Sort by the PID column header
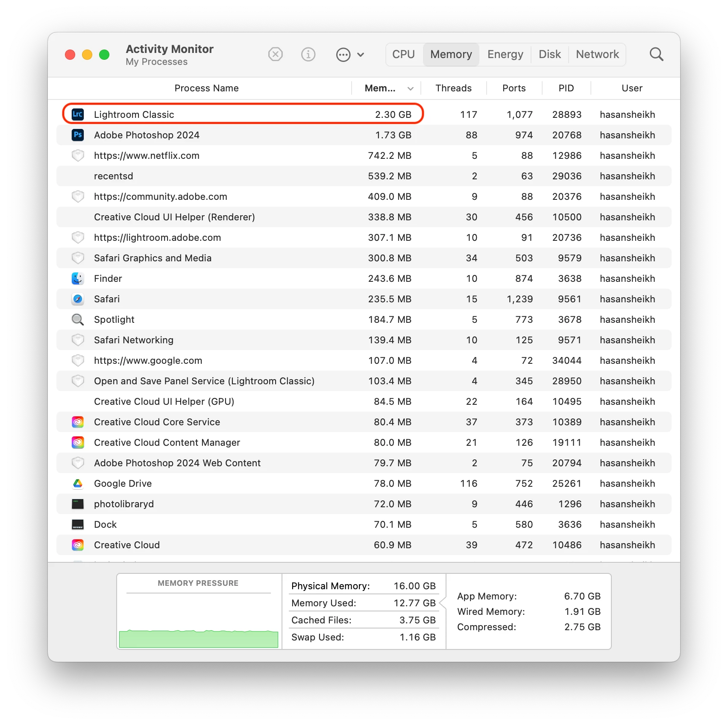 (566, 88)
